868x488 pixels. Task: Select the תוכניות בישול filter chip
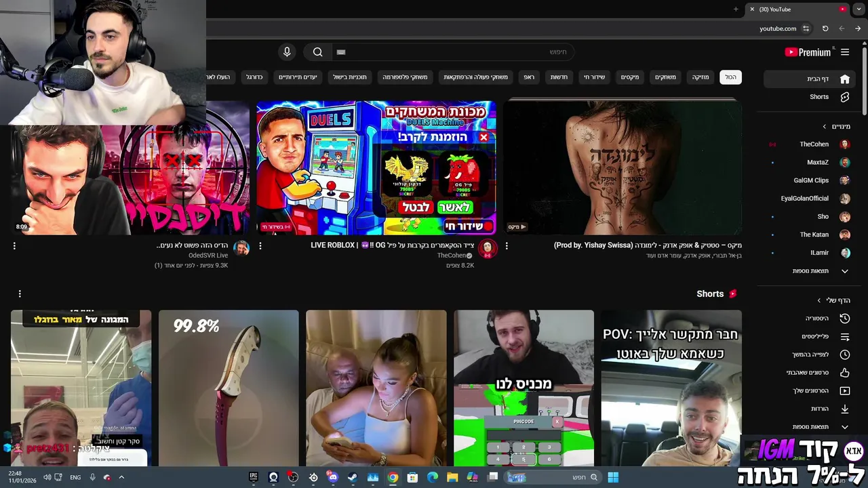point(350,77)
